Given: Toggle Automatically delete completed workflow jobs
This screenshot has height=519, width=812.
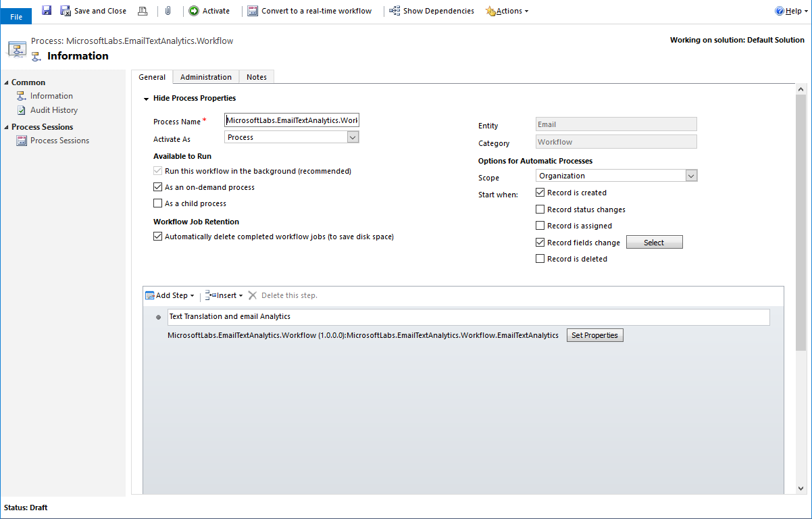Looking at the screenshot, I should [x=158, y=237].
